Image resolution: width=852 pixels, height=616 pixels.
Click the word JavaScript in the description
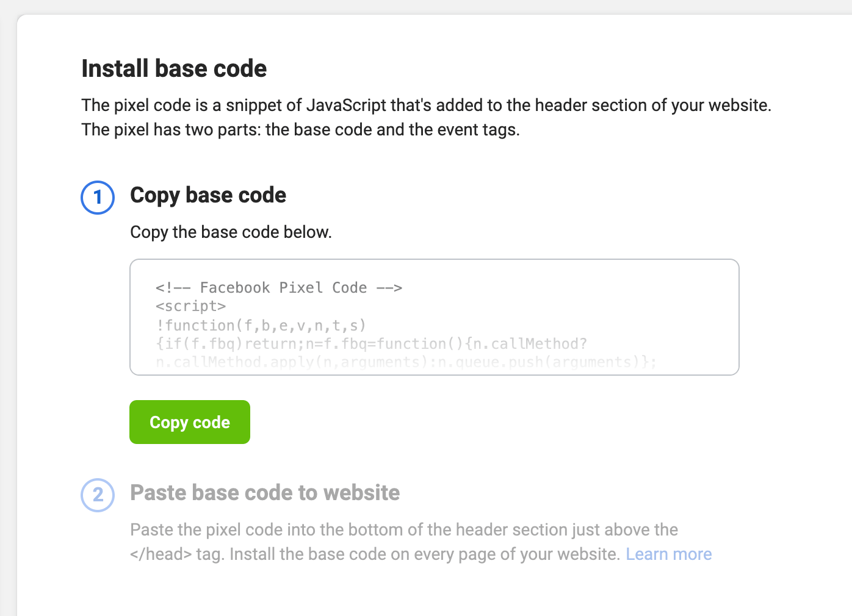[x=346, y=106]
